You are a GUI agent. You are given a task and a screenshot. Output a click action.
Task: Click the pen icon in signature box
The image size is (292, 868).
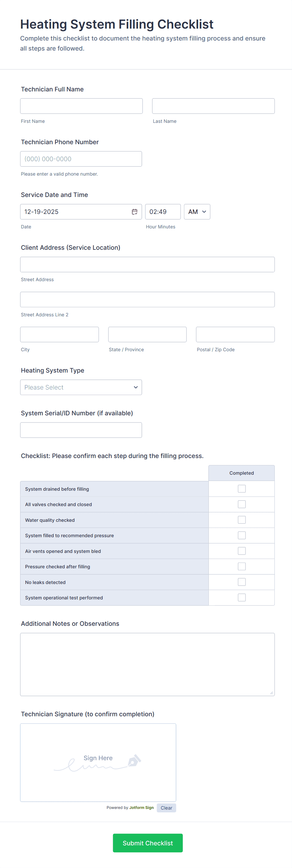tap(134, 760)
